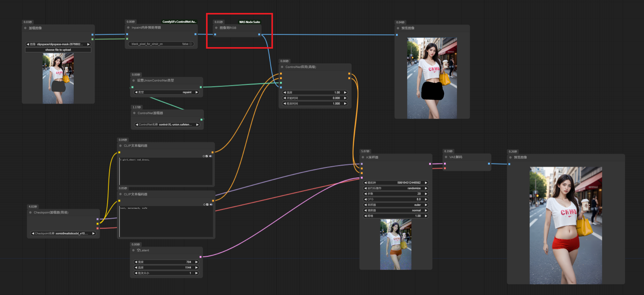The image size is (644, 295).
Task: Click the title dot of the 图像到RGB node
Action: (x=216, y=28)
